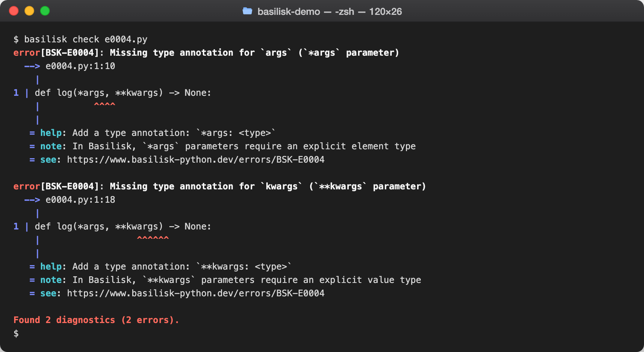Open the second BSK-E0004 documentation URL
Screen dimensions: 644x352
196,293
